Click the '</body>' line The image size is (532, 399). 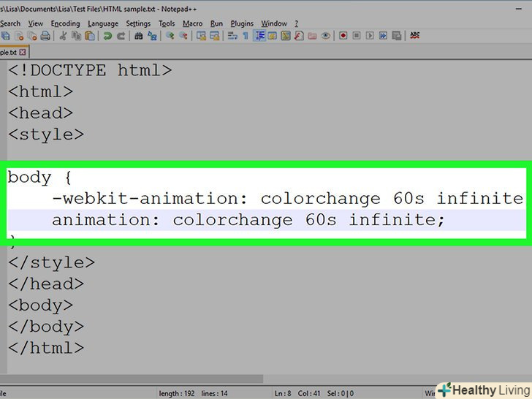click(x=46, y=327)
